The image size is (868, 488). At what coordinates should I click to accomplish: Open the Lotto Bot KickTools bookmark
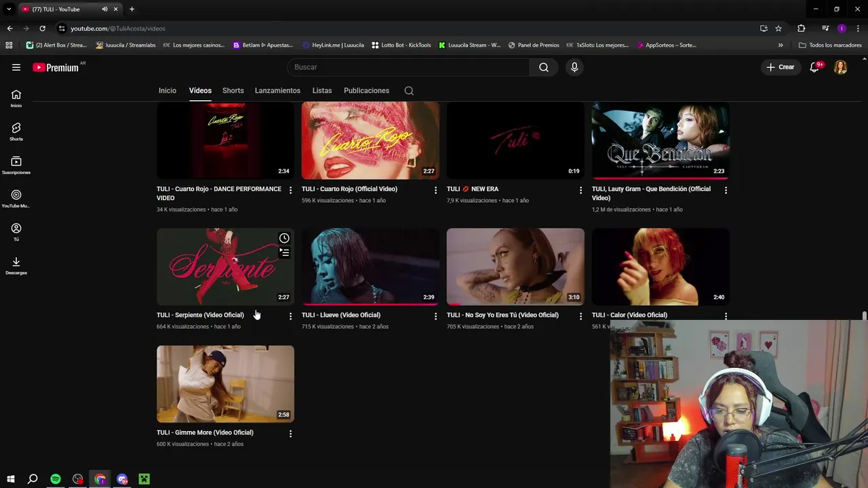(x=401, y=45)
